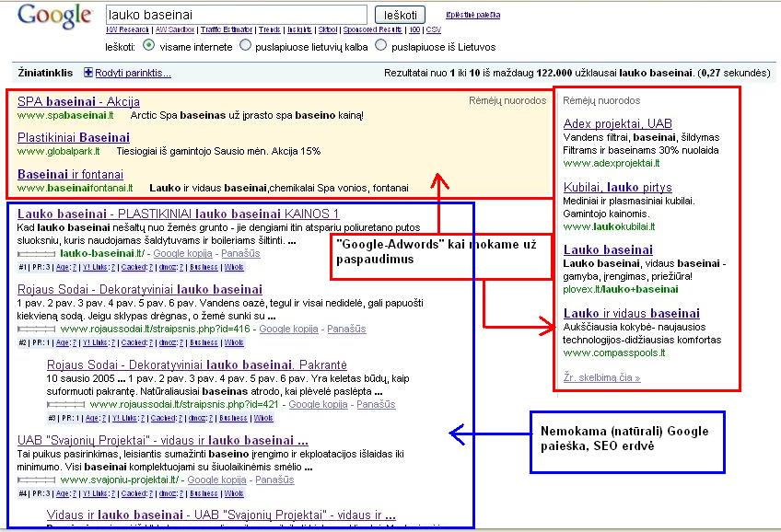Click the Google logo

coord(54,17)
